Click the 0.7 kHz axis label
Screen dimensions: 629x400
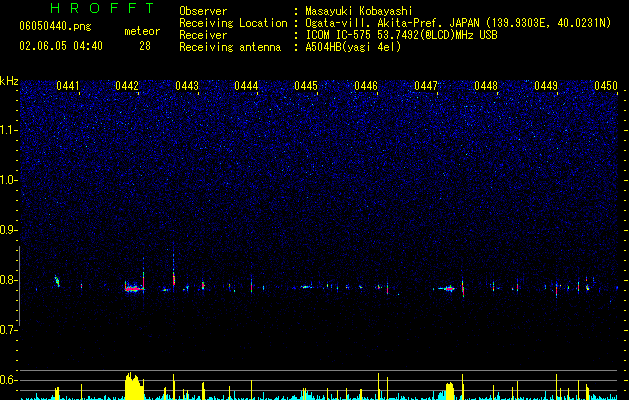click(9, 330)
